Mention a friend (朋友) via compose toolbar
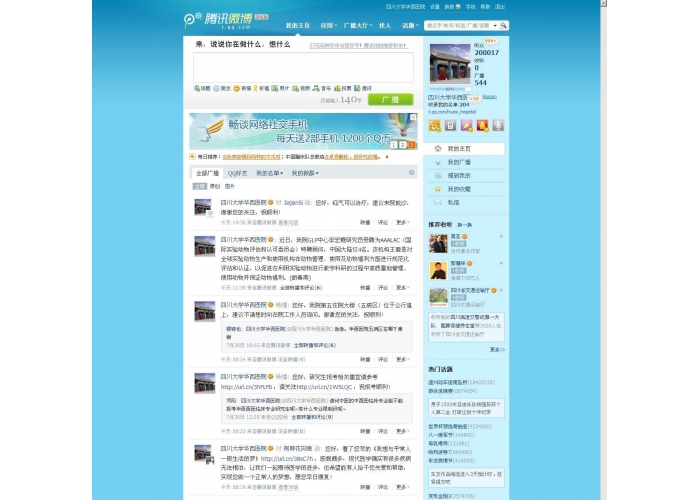 (222, 88)
